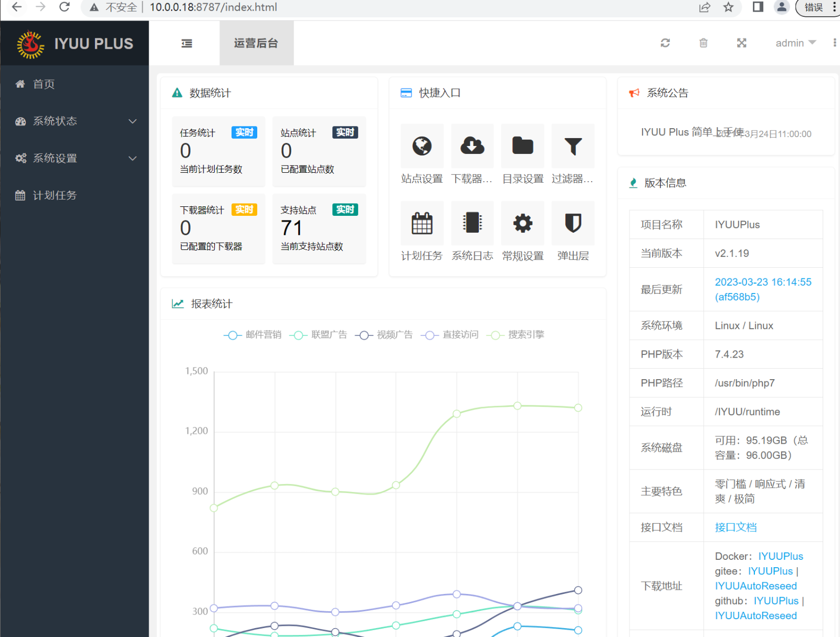The image size is (840, 637).
Task: Expand the 系统设置 sidebar menu
Action: [x=55, y=158]
